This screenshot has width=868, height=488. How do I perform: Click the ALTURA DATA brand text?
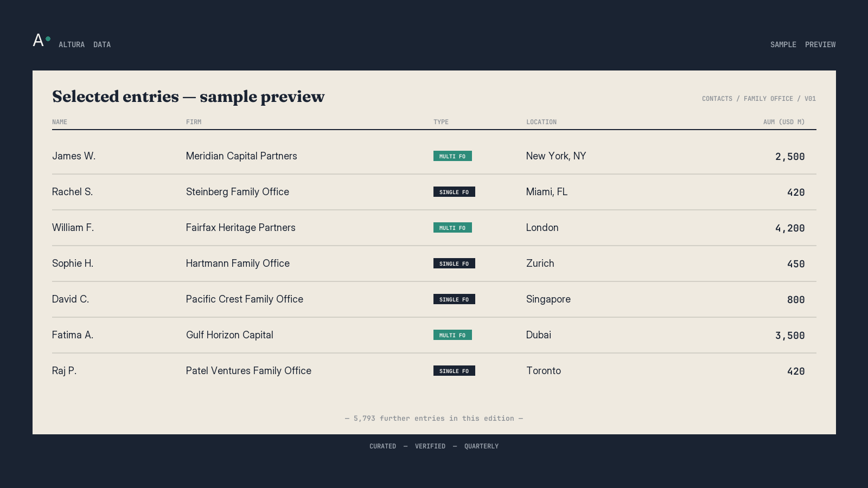tap(85, 44)
